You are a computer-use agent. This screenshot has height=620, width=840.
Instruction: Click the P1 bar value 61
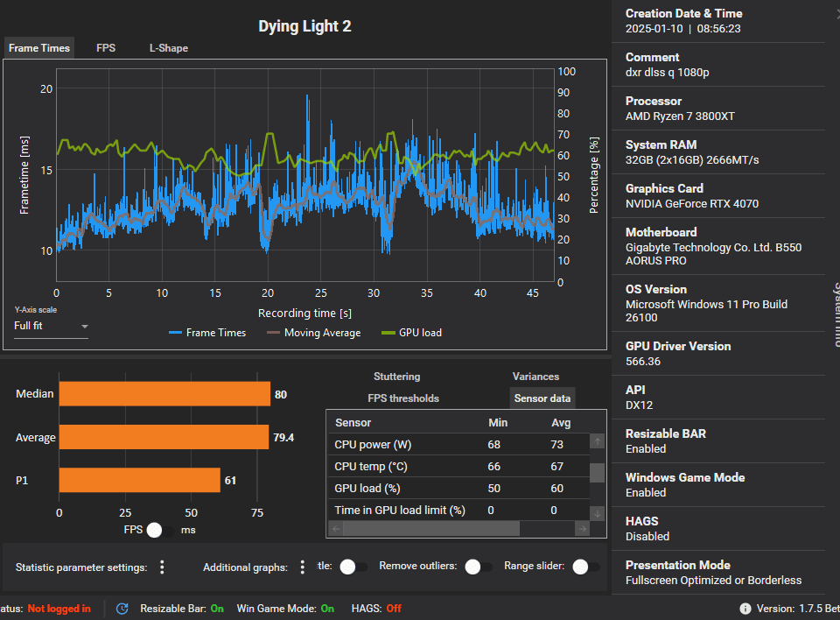(230, 481)
